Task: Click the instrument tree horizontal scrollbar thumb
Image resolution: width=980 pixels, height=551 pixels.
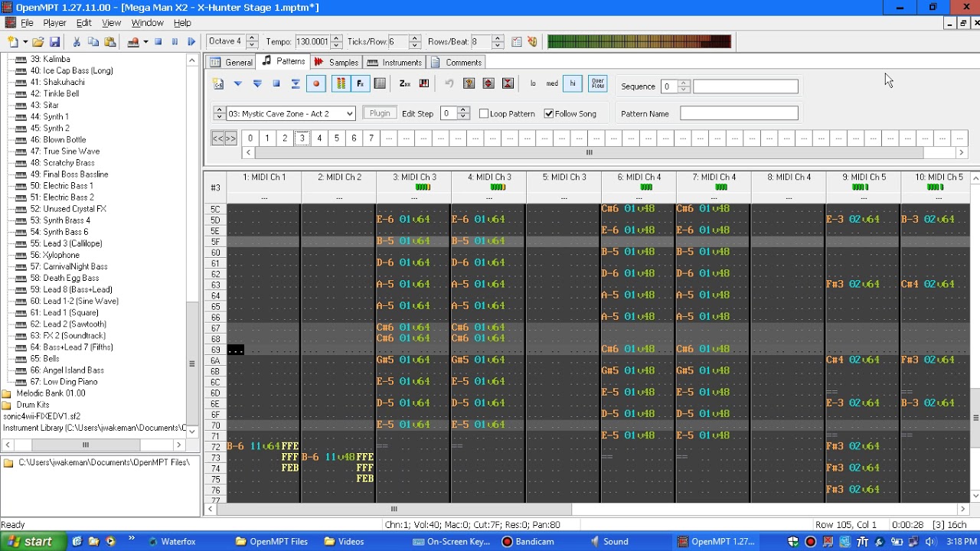Action: coord(85,445)
